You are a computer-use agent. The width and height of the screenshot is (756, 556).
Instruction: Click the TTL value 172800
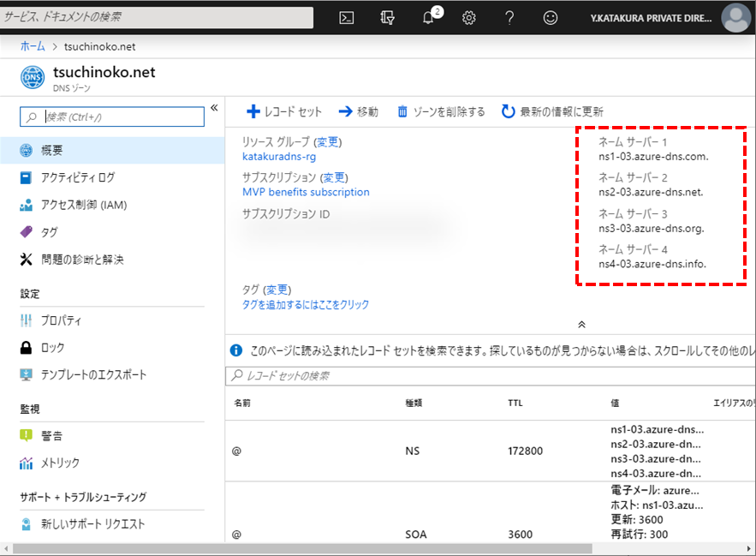tap(525, 451)
